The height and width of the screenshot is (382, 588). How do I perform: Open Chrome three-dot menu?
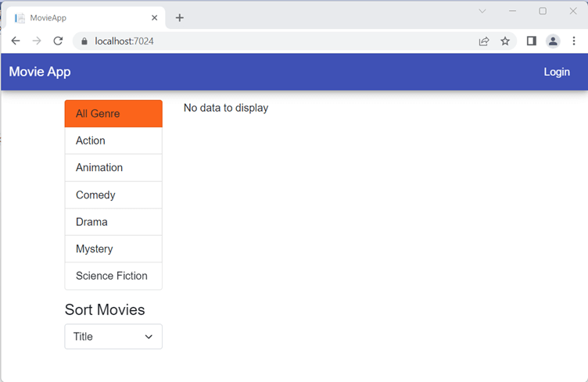click(x=573, y=41)
